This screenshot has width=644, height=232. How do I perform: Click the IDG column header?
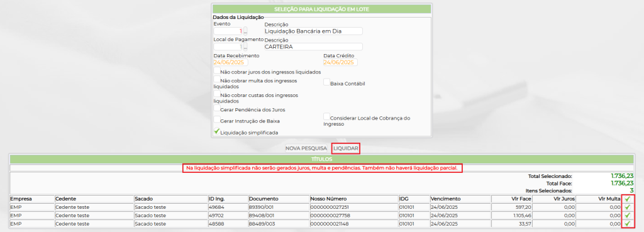point(414,199)
